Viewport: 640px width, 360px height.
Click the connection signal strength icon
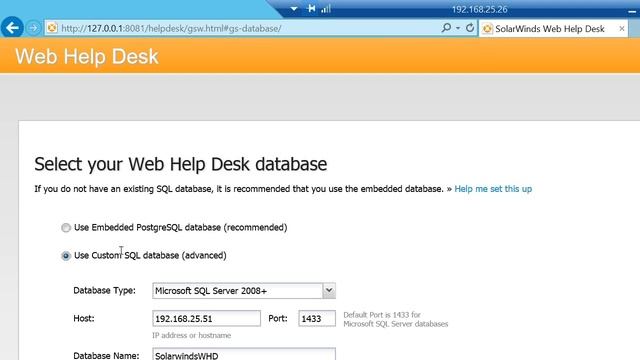pyautogui.click(x=326, y=9)
